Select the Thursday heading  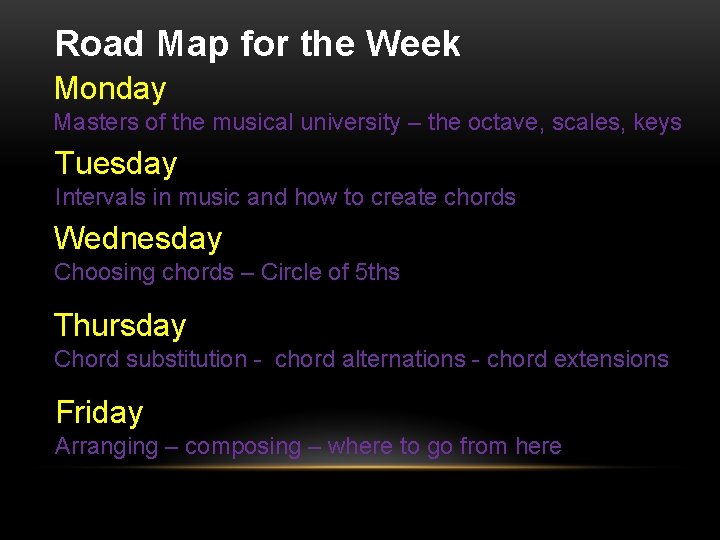coord(120,325)
